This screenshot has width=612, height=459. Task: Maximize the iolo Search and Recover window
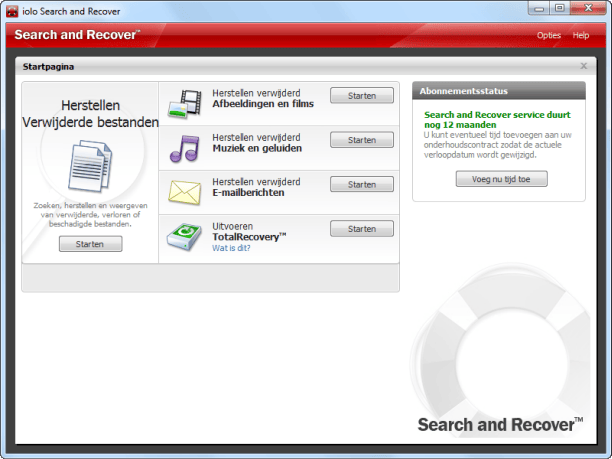[x=559, y=8]
